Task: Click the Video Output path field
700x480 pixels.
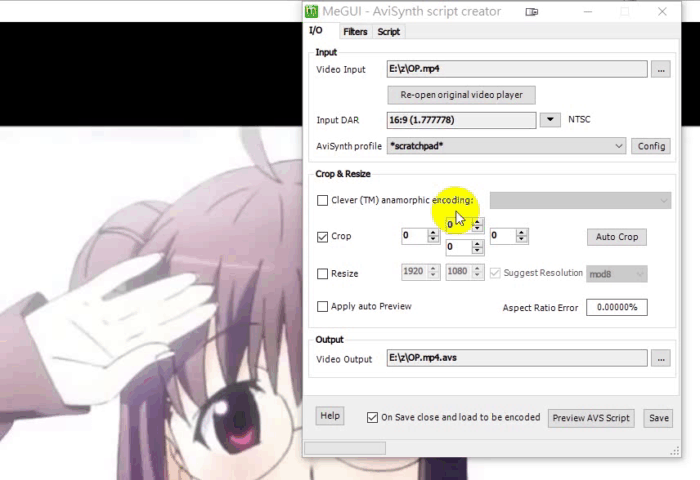Action: (x=517, y=358)
